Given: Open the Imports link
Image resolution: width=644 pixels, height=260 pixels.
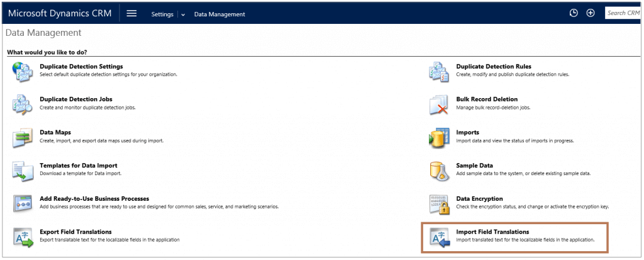Looking at the screenshot, I should point(467,132).
